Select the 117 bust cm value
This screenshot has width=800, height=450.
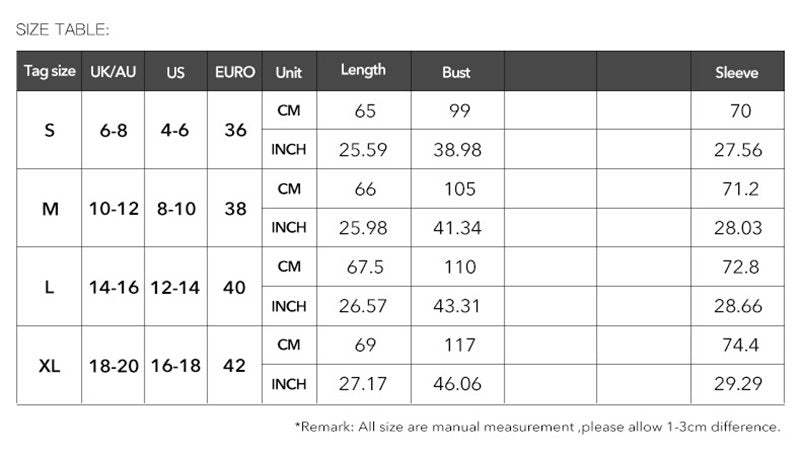point(459,346)
